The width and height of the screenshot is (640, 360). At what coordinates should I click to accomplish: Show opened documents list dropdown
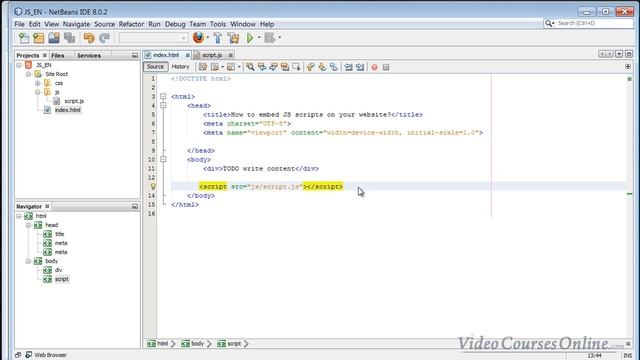point(619,54)
